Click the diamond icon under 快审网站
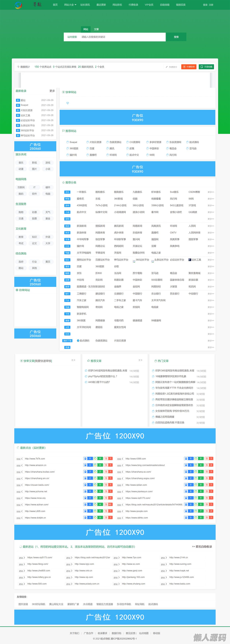The width and height of the screenshot is (230, 644). click(x=68, y=103)
